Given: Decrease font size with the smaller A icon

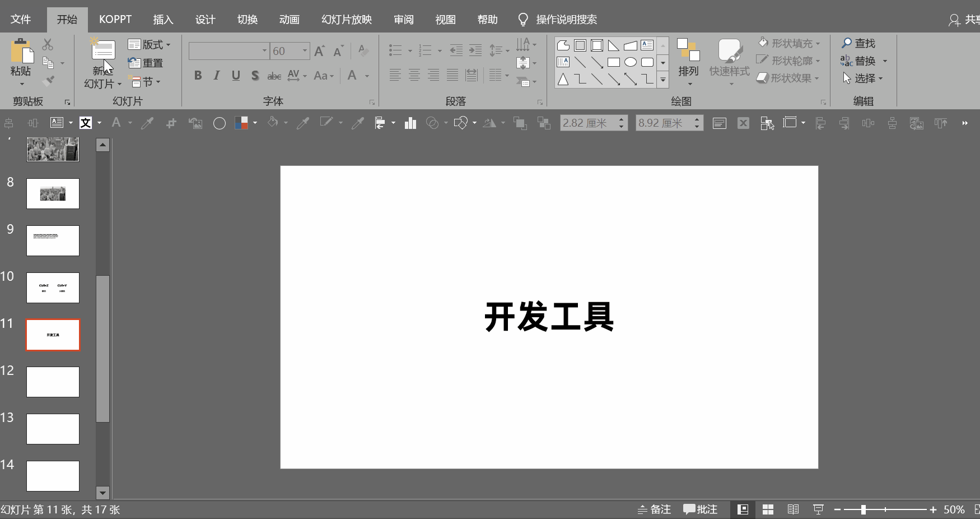Looking at the screenshot, I should click(338, 52).
